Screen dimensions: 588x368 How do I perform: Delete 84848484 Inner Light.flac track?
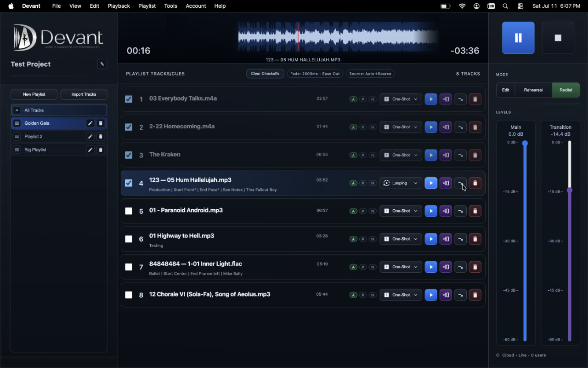click(x=475, y=267)
